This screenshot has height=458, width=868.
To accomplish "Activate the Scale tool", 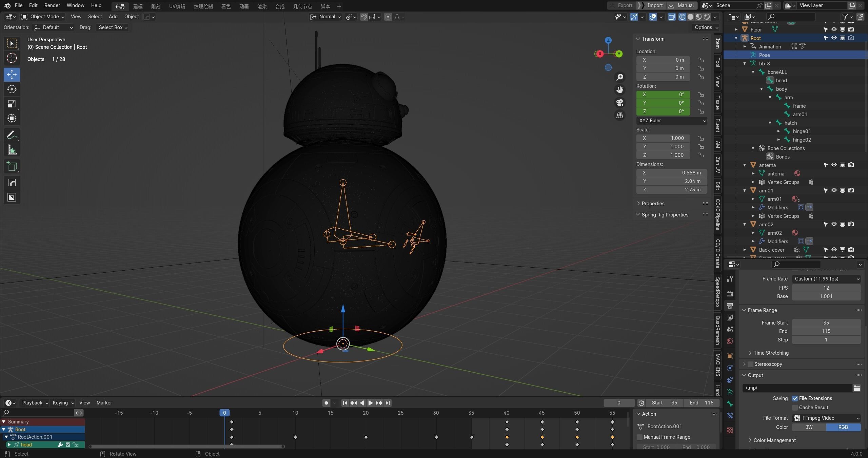I will coord(12,104).
